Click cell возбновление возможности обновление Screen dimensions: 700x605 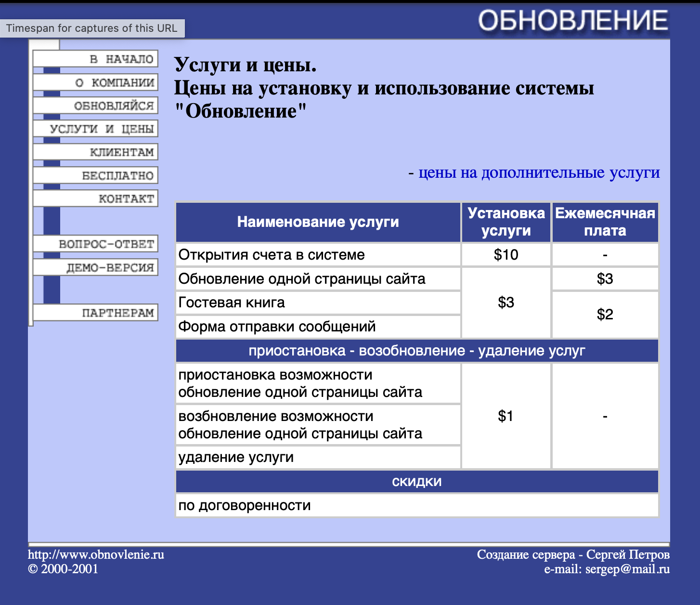[318, 425]
